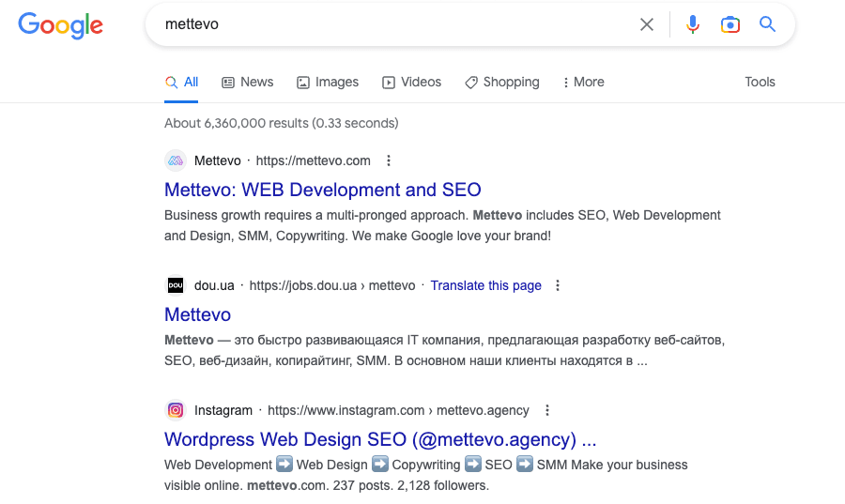The width and height of the screenshot is (845, 504).
Task: Click the Instagram favicon icon
Action: (x=176, y=410)
